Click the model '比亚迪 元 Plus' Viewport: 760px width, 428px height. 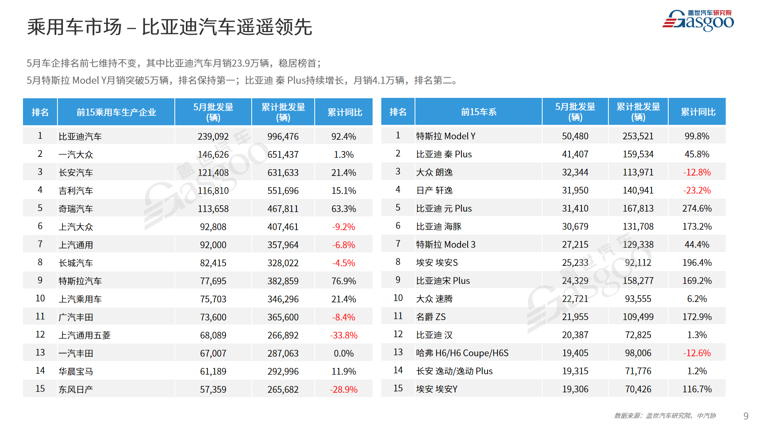[444, 208]
